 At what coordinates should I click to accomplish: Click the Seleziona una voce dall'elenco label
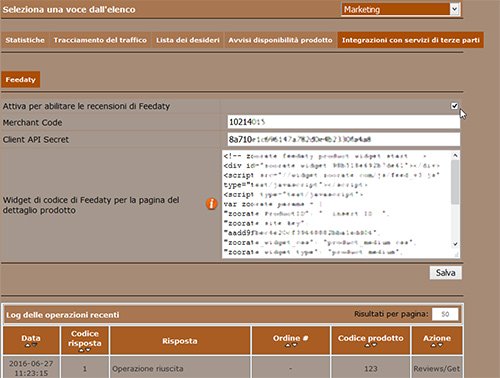tap(69, 9)
